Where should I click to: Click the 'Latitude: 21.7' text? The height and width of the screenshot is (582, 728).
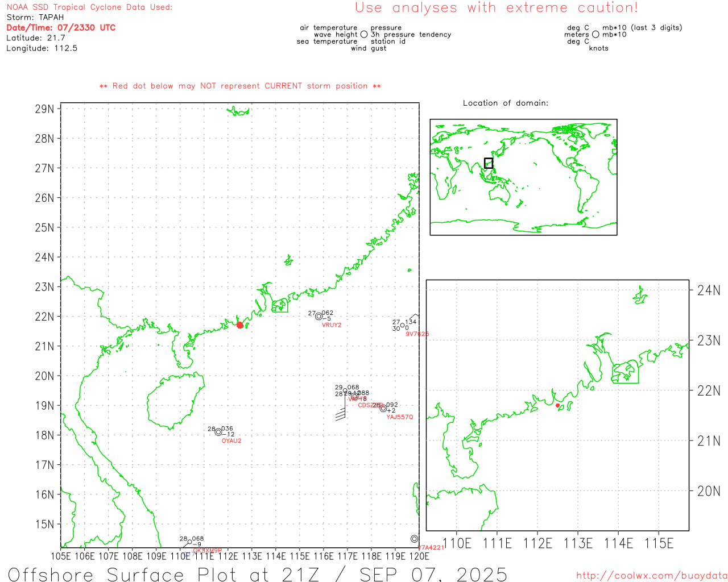point(36,38)
